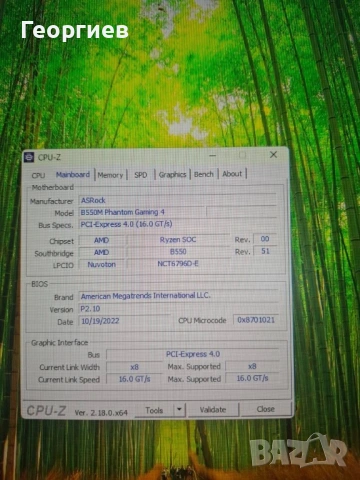Click the Max. Supported width x8 value

tap(252, 366)
